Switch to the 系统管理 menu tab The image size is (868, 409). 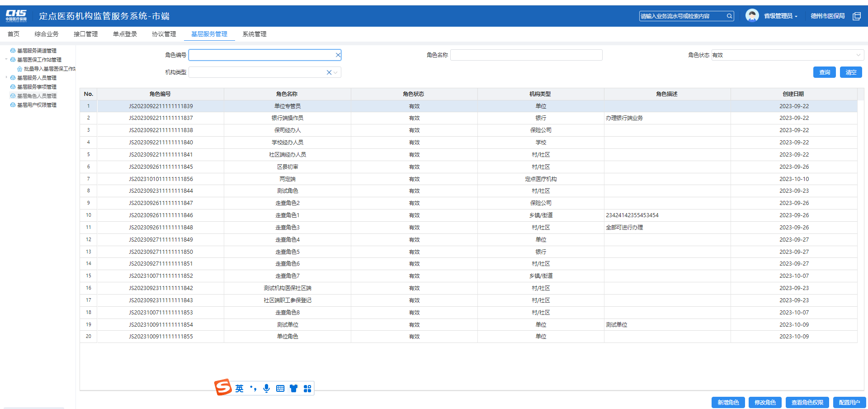[x=254, y=34]
